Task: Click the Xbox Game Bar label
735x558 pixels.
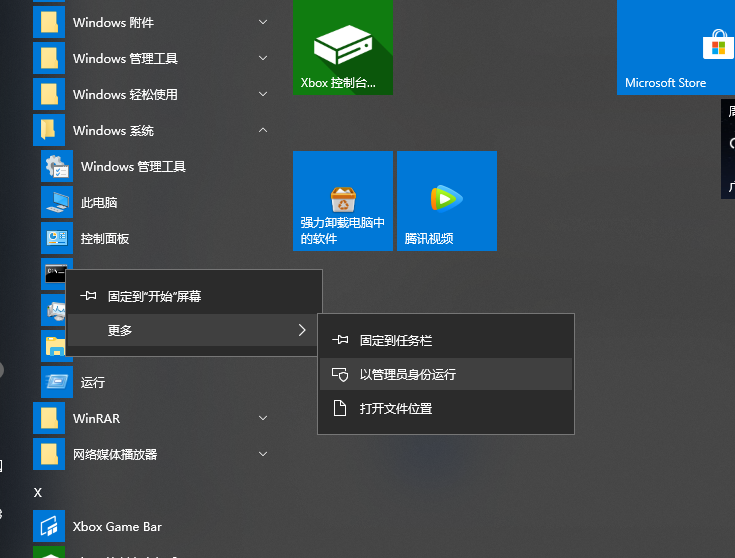Action: [117, 526]
